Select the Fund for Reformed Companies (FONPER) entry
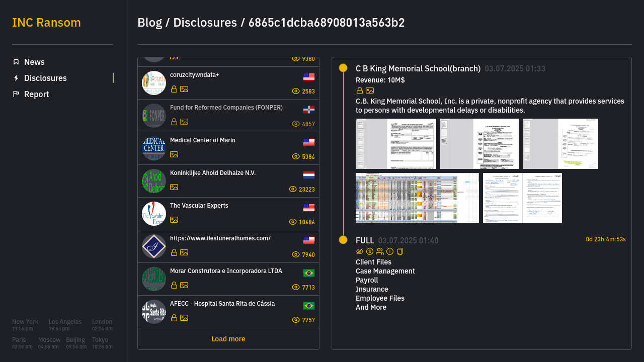 (226, 108)
